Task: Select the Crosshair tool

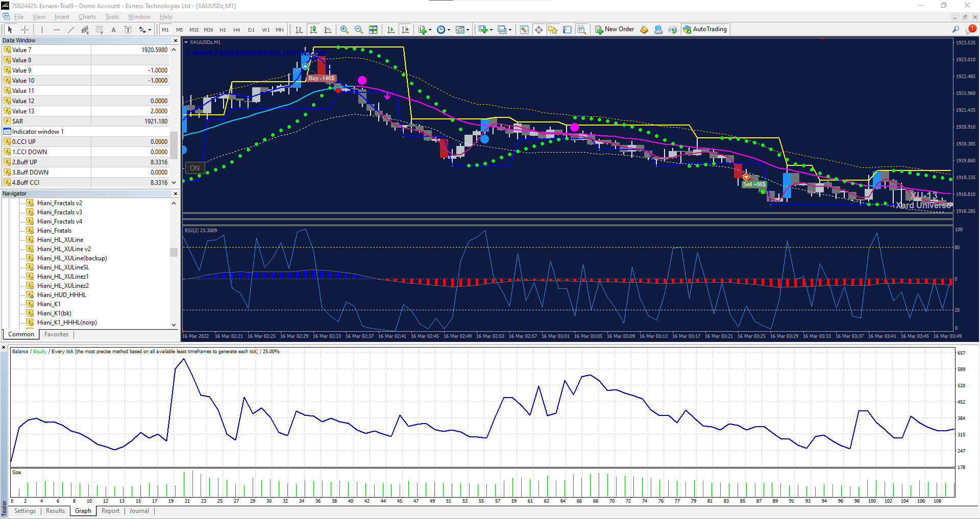Action: (x=24, y=30)
